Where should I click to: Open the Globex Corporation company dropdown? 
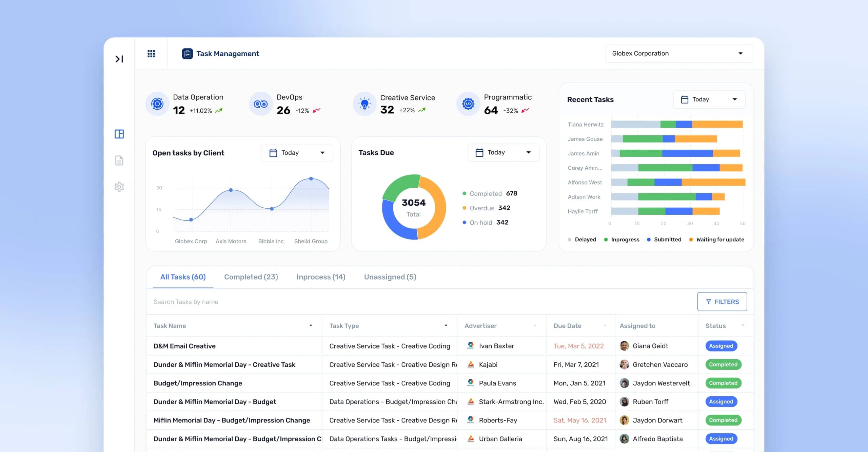pyautogui.click(x=679, y=54)
